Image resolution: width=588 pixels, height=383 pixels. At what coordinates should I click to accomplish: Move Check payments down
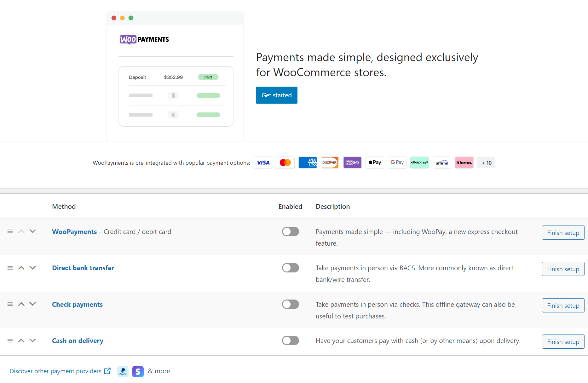pos(32,304)
